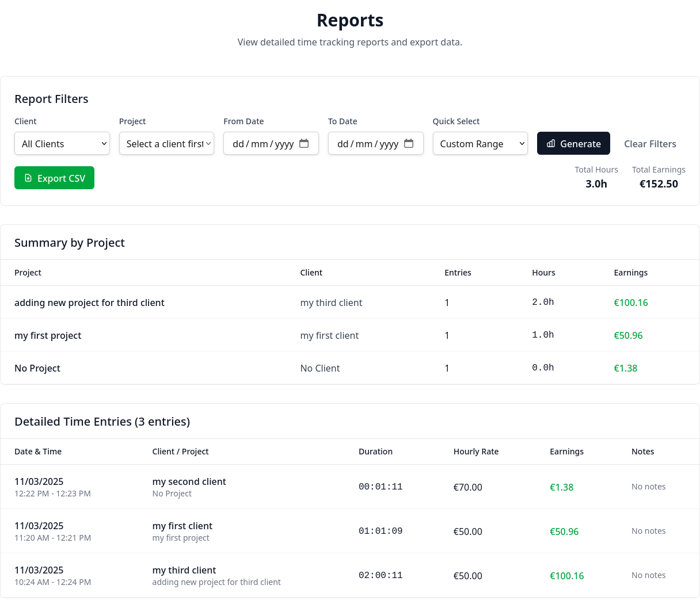The image size is (700, 608).
Task: Click the Earnings column header in detailed entries
Action: [x=566, y=452]
